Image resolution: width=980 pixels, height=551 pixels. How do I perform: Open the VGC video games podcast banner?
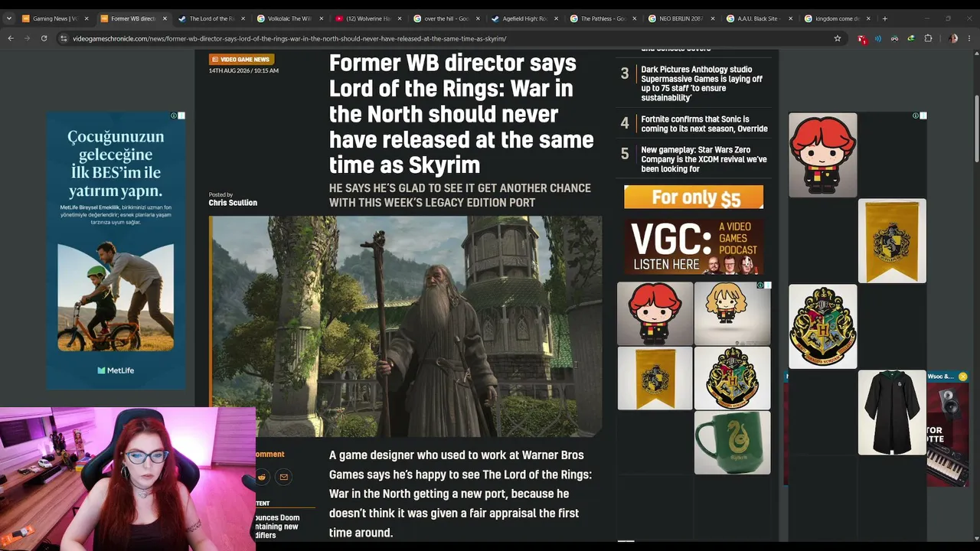[694, 246]
